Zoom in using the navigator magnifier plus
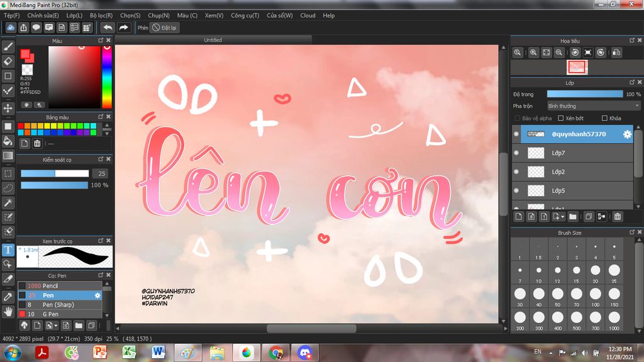This screenshot has height=362, width=644. [533, 53]
